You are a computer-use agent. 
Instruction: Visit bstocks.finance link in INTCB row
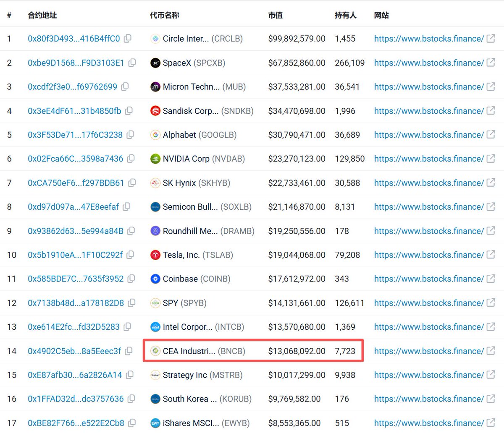tap(429, 327)
